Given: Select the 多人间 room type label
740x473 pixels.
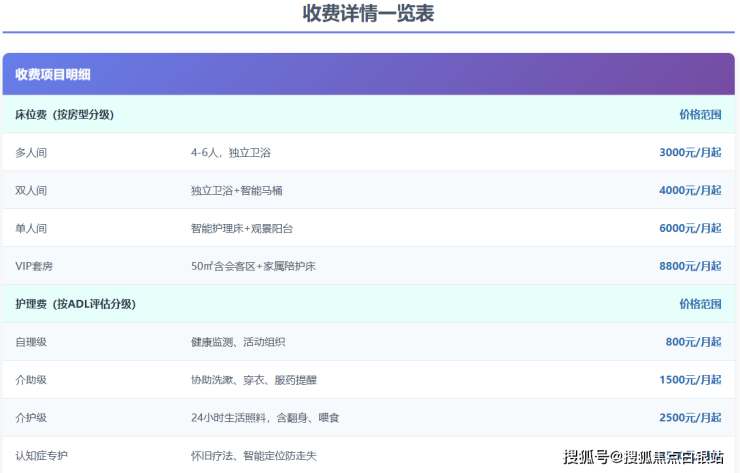Looking at the screenshot, I should (x=31, y=152).
